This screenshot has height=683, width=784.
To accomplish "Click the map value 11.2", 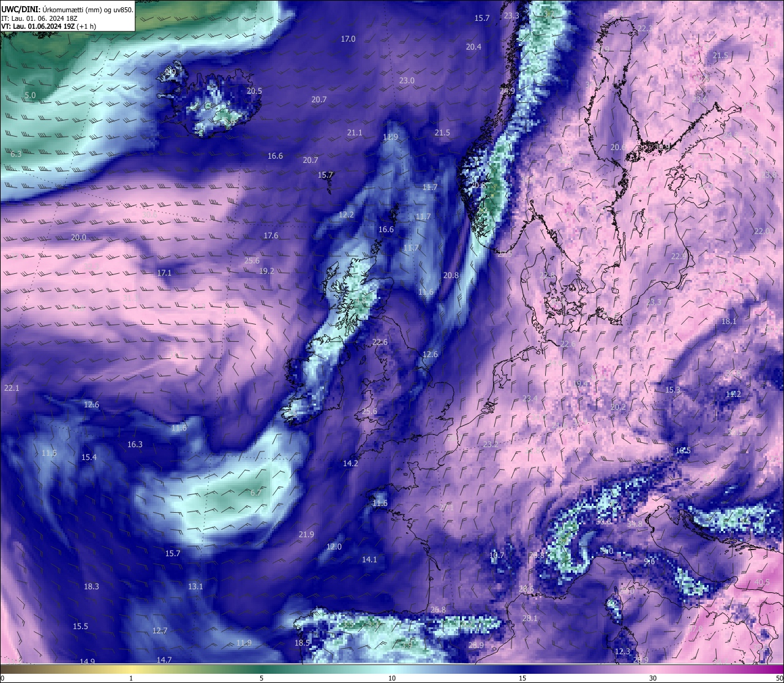I will tap(733, 394).
